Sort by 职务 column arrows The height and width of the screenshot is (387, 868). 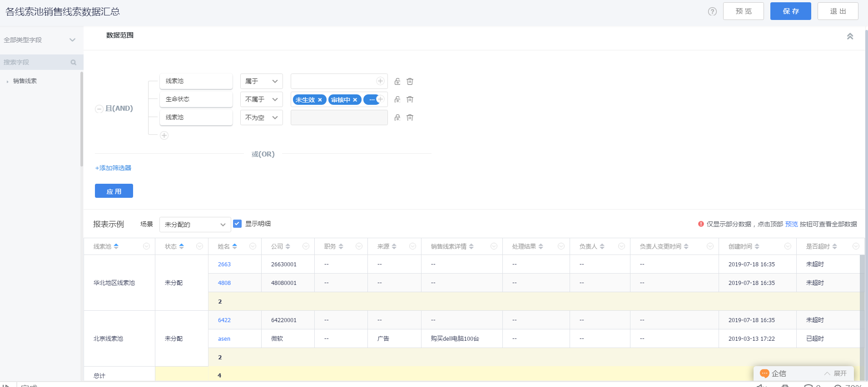(341, 246)
